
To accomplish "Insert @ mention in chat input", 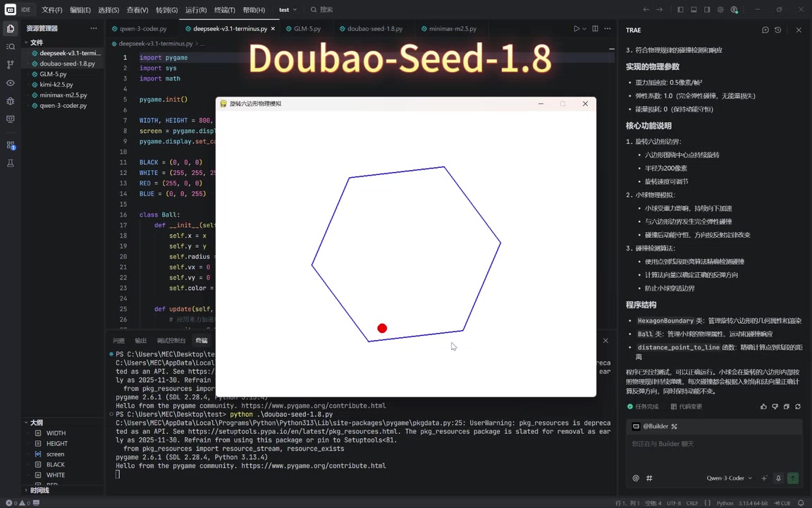I will [635, 478].
